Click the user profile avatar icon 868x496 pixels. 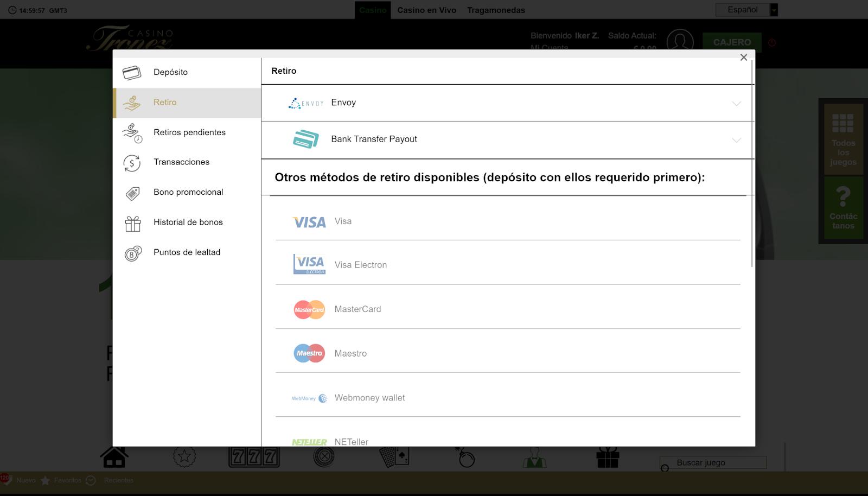[x=680, y=42]
